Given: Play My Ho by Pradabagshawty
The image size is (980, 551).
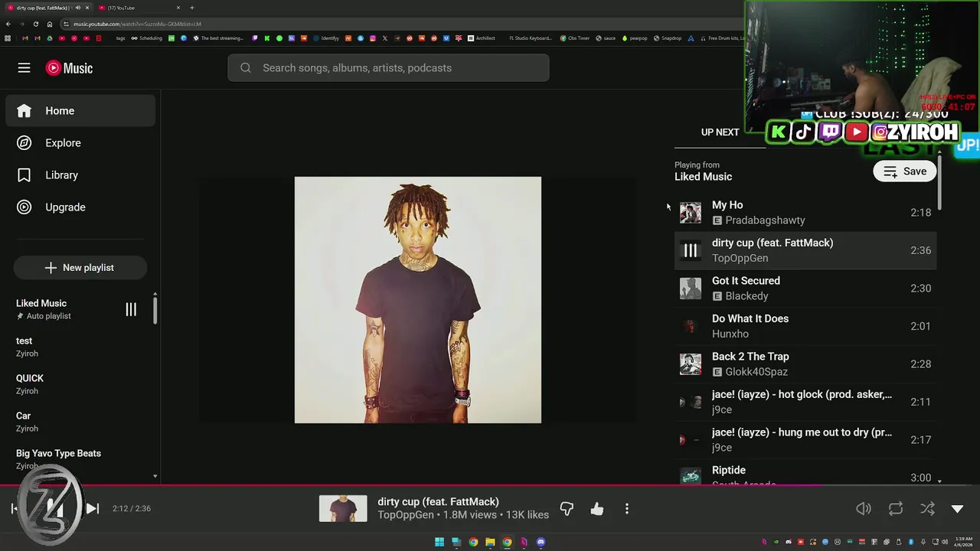Looking at the screenshot, I should (x=805, y=213).
